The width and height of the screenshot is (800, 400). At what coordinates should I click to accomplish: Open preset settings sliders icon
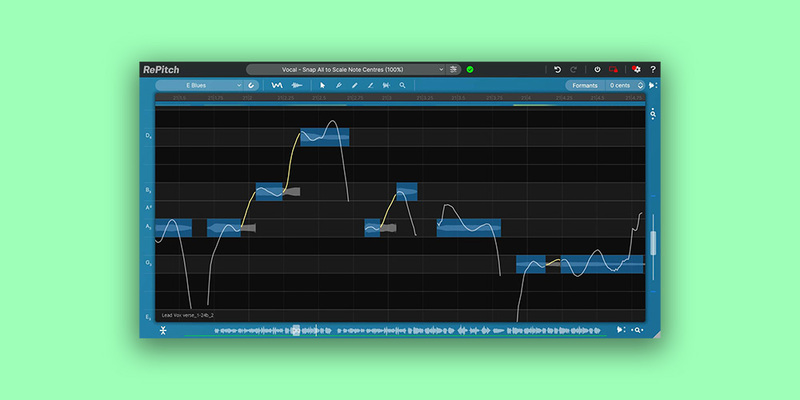(454, 69)
